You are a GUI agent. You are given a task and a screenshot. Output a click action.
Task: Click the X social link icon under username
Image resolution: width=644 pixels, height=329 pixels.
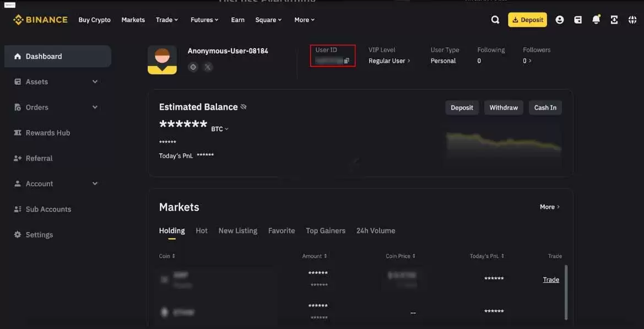[208, 67]
